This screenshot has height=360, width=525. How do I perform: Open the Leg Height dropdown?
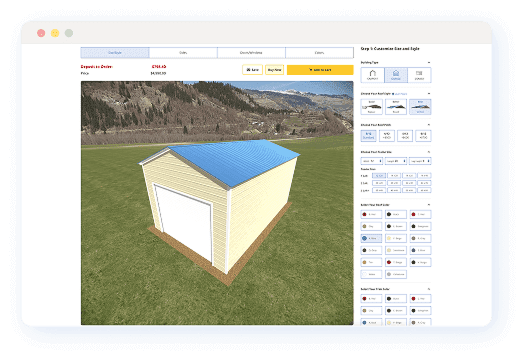[x=420, y=161]
